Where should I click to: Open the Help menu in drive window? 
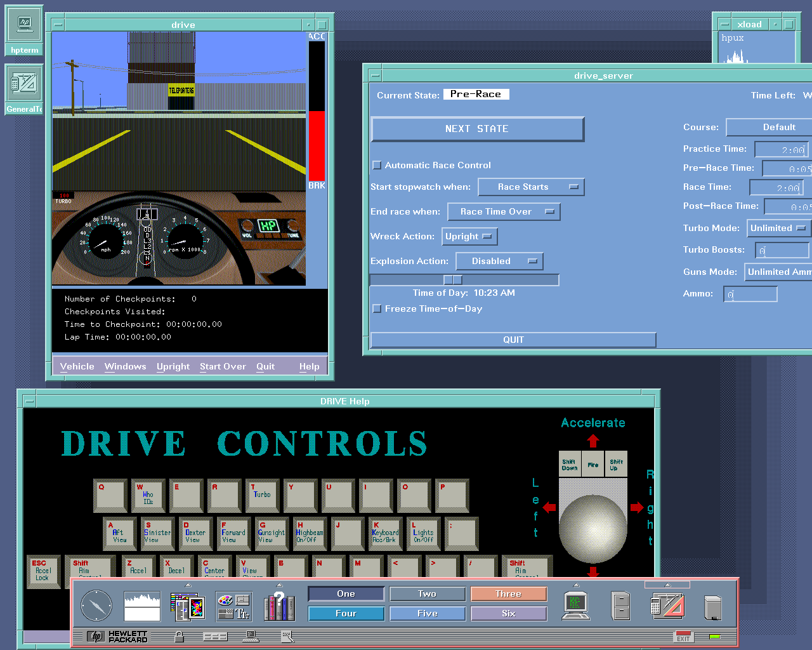point(309,366)
